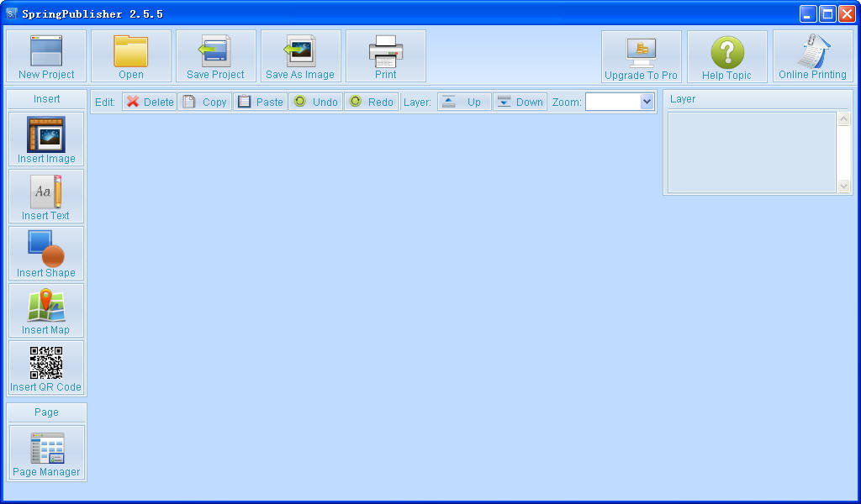
Task: Copy the selected object
Action: click(x=204, y=102)
